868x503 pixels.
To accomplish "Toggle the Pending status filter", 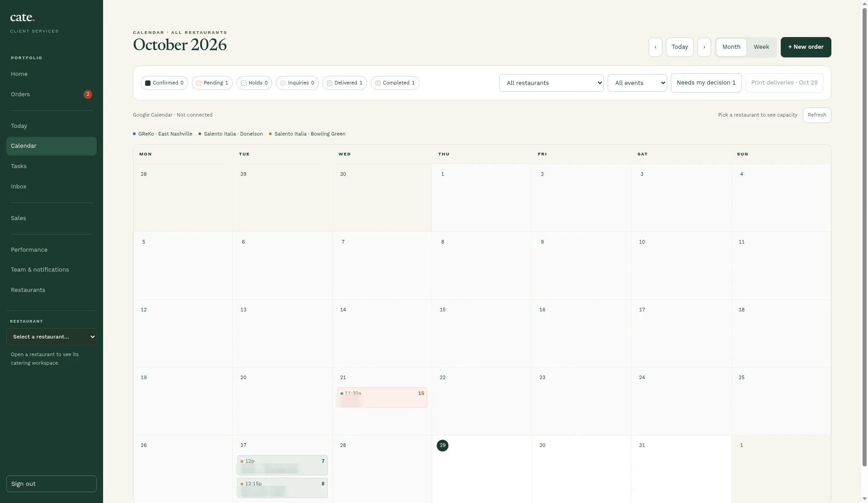I will (212, 83).
